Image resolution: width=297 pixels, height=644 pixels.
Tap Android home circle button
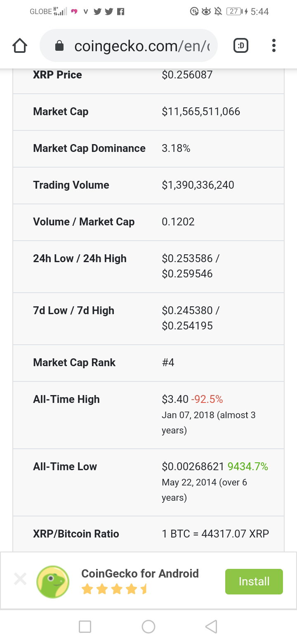click(148, 627)
